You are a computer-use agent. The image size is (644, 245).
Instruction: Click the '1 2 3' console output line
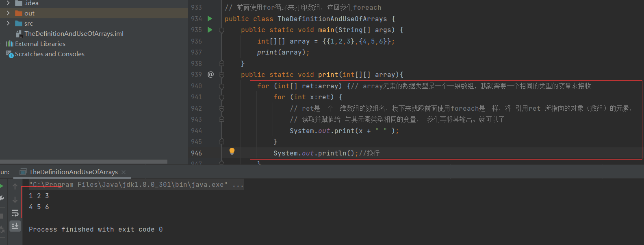pyautogui.click(x=39, y=196)
